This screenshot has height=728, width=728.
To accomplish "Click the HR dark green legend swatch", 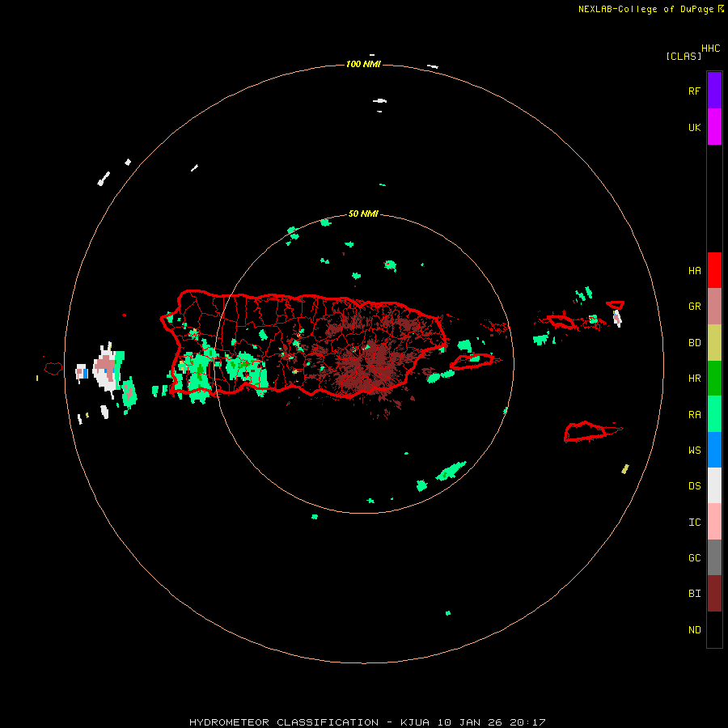I will coord(714,379).
